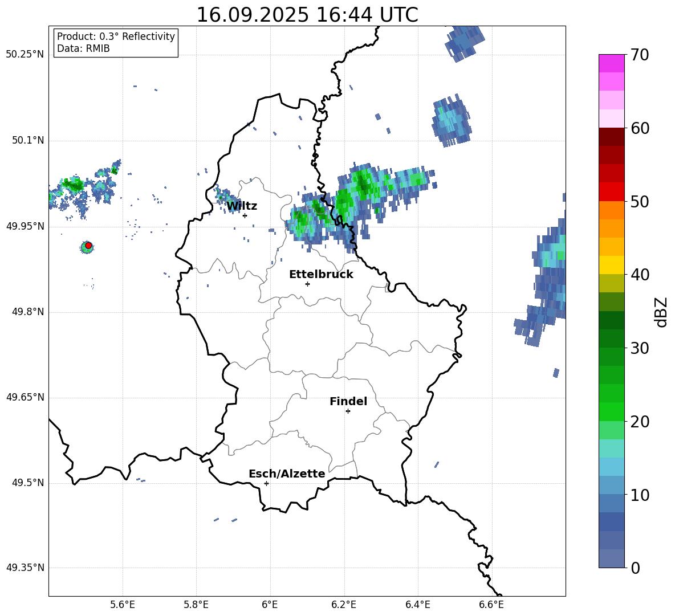This screenshot has width=675, height=616.
Task: Click the cross marker under Wiltz
Action: click(x=245, y=215)
